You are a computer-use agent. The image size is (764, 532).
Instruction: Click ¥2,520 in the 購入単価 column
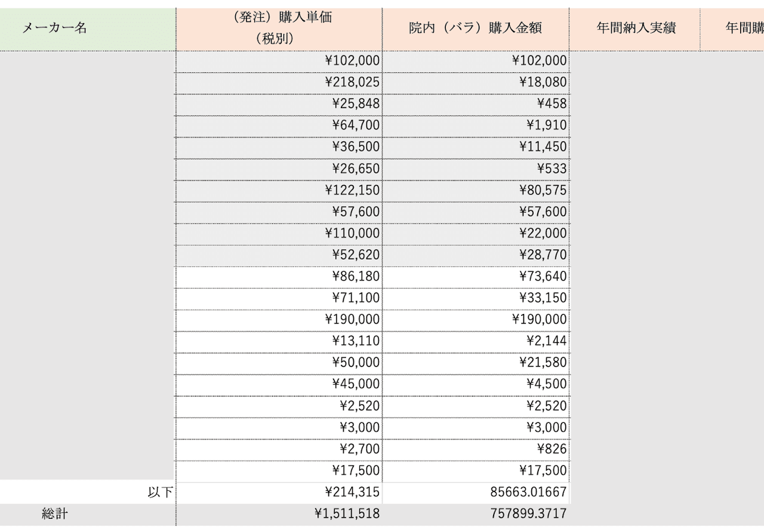click(279, 405)
